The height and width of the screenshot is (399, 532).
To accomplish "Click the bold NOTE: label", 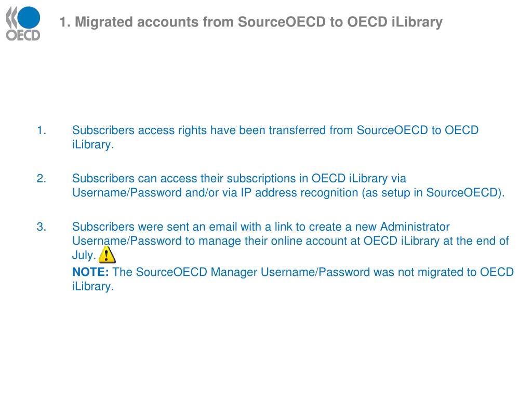I will coord(90,272).
